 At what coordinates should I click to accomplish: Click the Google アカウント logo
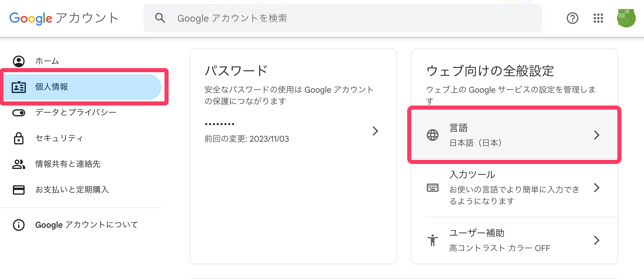point(64,18)
